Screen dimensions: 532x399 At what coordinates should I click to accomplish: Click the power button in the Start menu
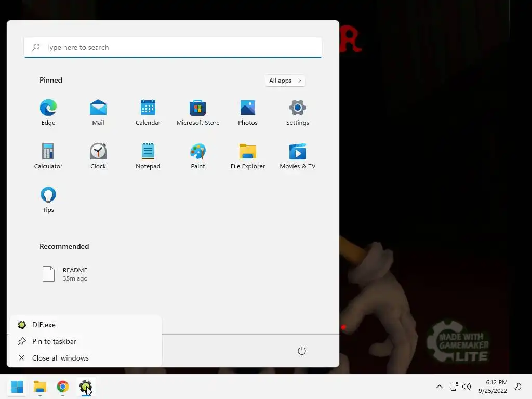coord(302,351)
